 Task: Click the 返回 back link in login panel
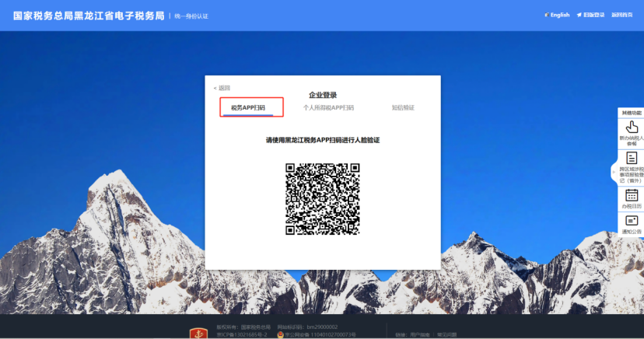point(222,88)
